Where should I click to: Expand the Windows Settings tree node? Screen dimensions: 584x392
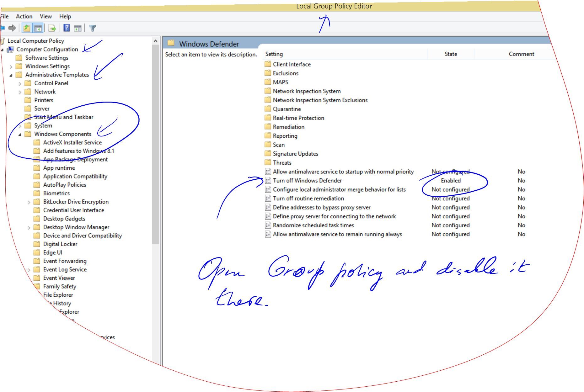click(11, 66)
